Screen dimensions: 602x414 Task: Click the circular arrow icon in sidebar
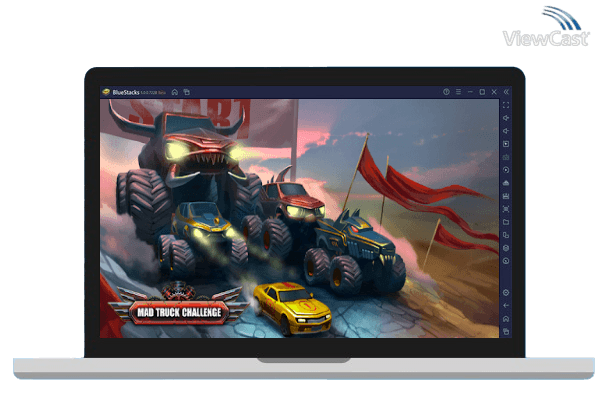(x=506, y=170)
